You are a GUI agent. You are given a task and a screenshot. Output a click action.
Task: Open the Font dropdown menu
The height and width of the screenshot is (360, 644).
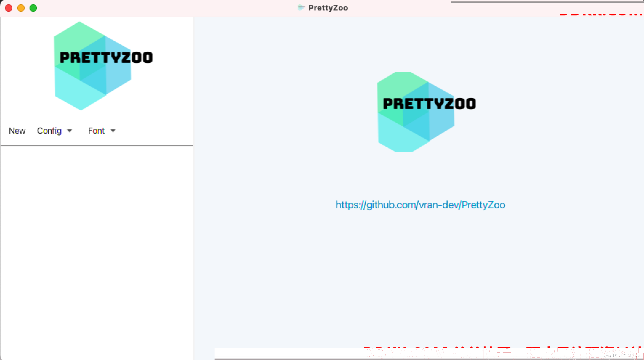coord(102,131)
